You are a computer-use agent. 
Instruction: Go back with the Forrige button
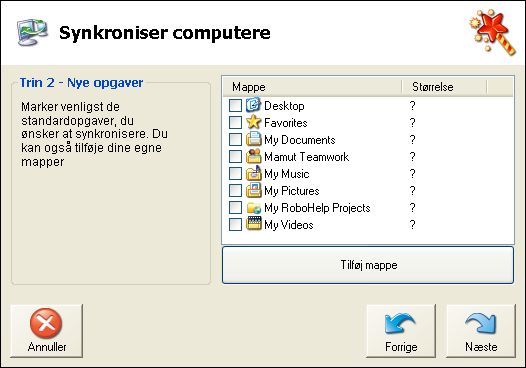click(x=401, y=331)
